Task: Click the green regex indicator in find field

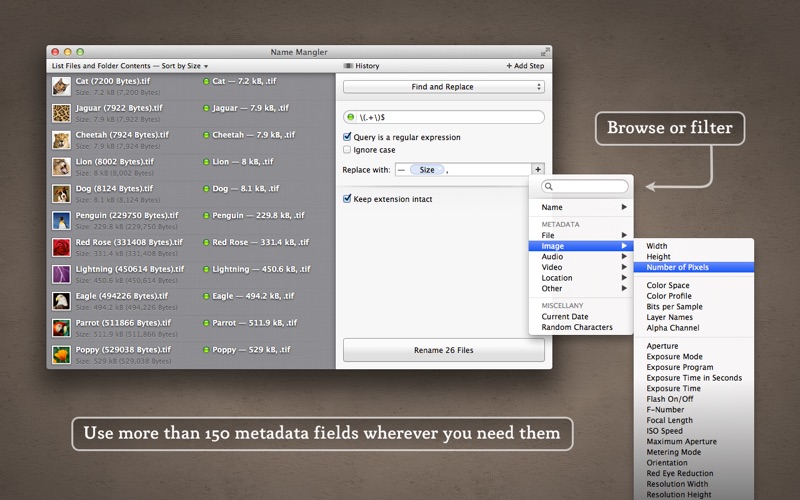Action: (352, 118)
